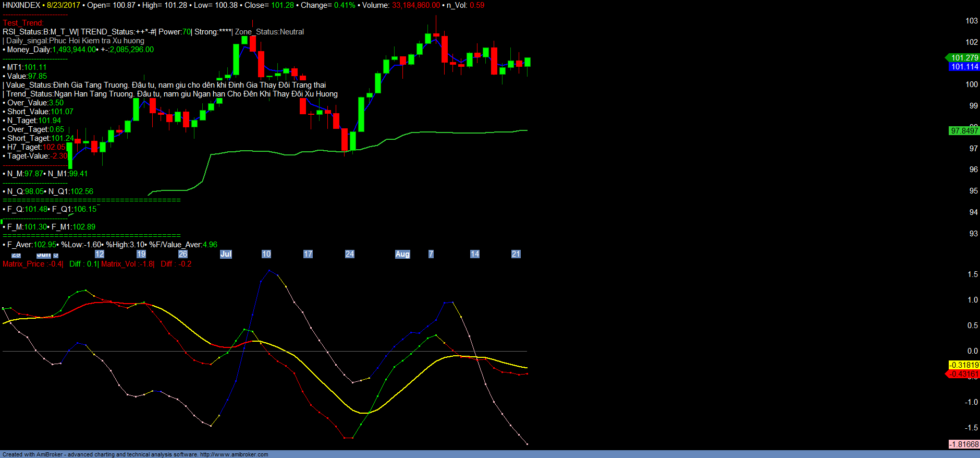980x458 pixels.
Task: Open the amibroker.com link in footer
Action: (234, 454)
